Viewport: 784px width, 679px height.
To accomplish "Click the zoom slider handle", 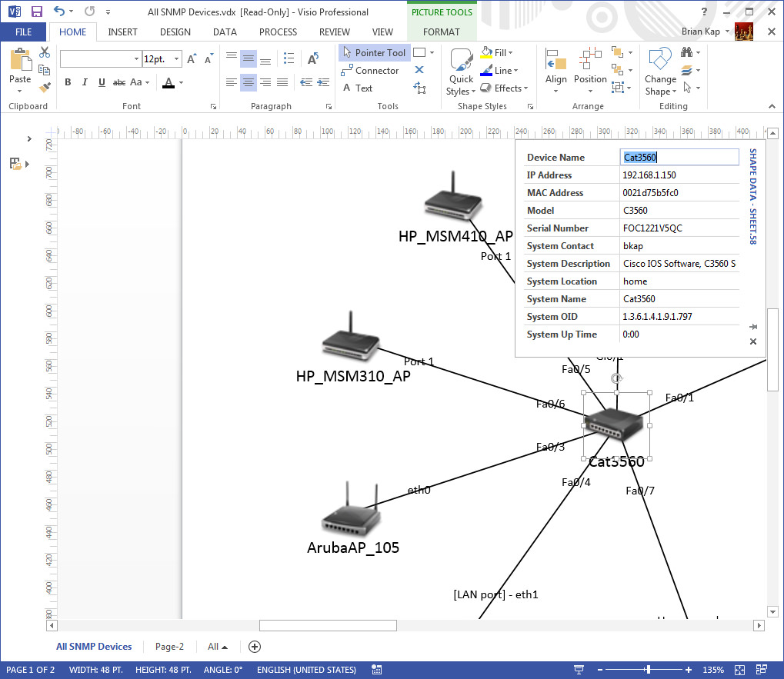I will [648, 670].
